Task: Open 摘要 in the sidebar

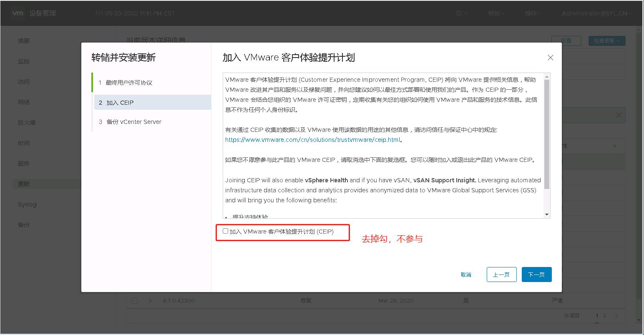Action: [24, 41]
